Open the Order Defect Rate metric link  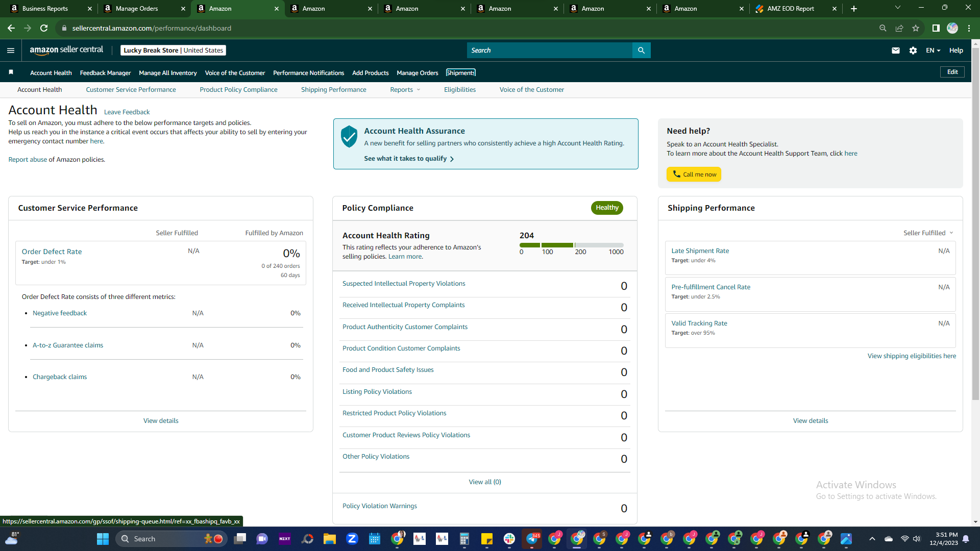(52, 252)
